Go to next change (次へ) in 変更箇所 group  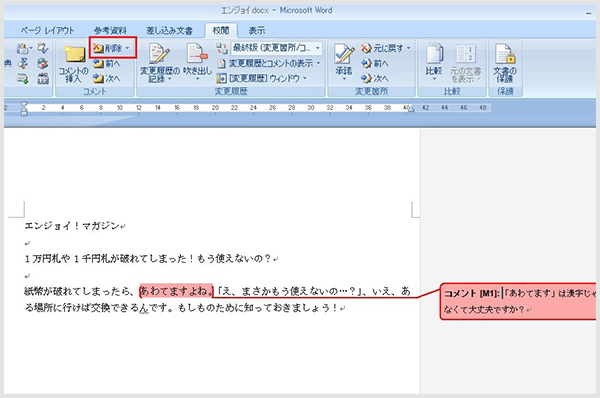(x=375, y=78)
